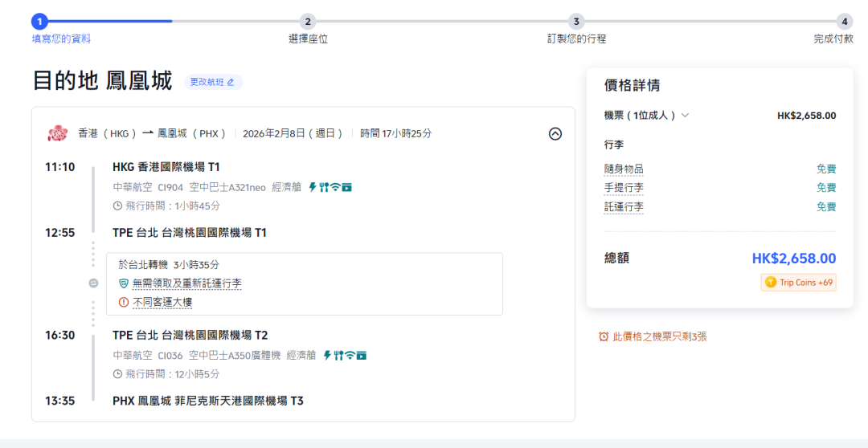Go to step 3 訂製您的行程
Screen dimensions: 868x448
tap(576, 22)
